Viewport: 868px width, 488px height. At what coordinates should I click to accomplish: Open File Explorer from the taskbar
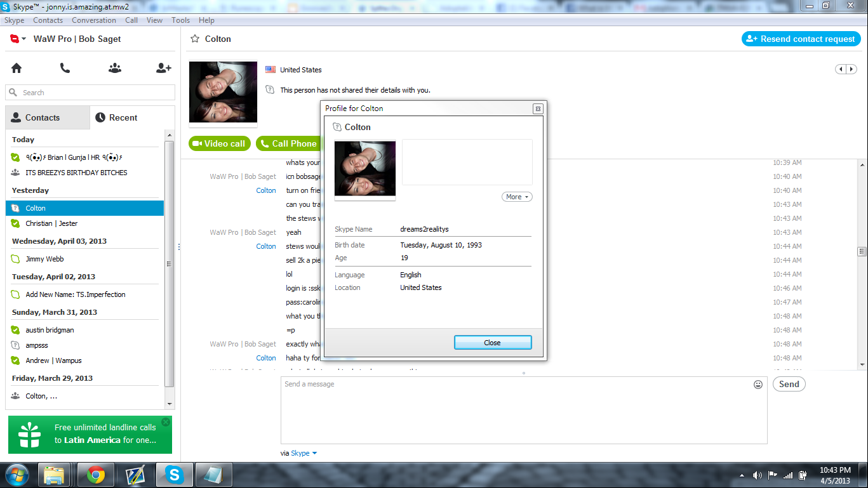click(54, 475)
